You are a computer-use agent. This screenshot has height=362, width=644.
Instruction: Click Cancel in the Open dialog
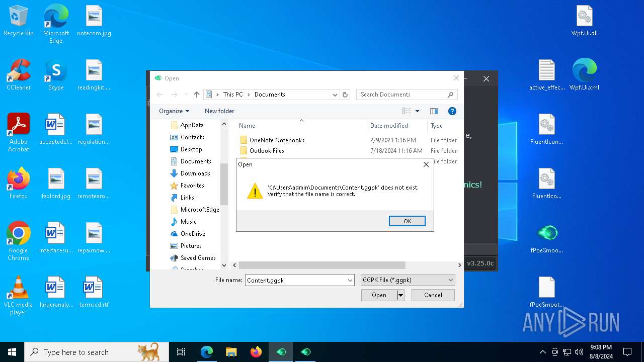(x=433, y=295)
